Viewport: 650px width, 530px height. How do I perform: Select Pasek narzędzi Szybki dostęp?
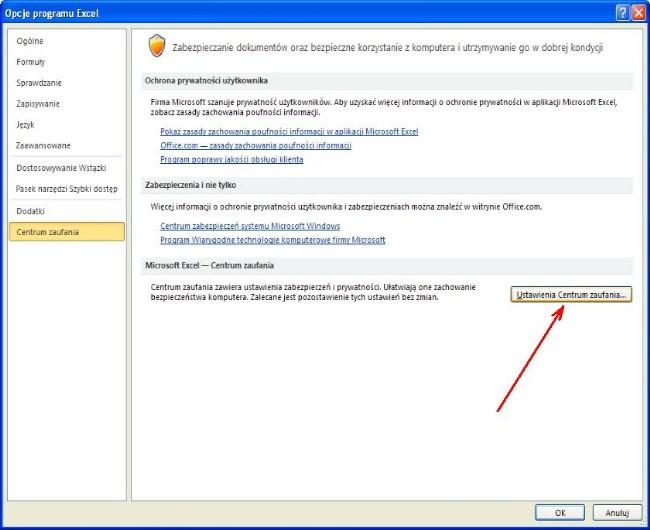[x=66, y=189]
